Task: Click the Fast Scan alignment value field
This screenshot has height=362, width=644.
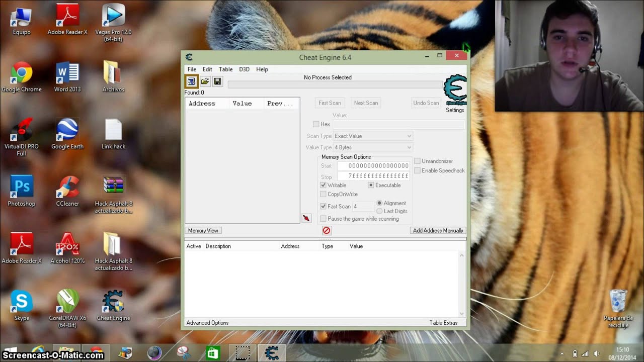Action: tap(363, 206)
